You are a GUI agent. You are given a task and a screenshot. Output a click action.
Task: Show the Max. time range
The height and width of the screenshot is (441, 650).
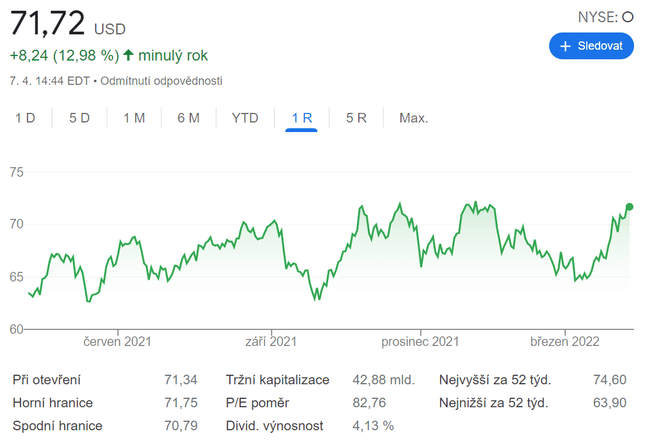coord(413,118)
